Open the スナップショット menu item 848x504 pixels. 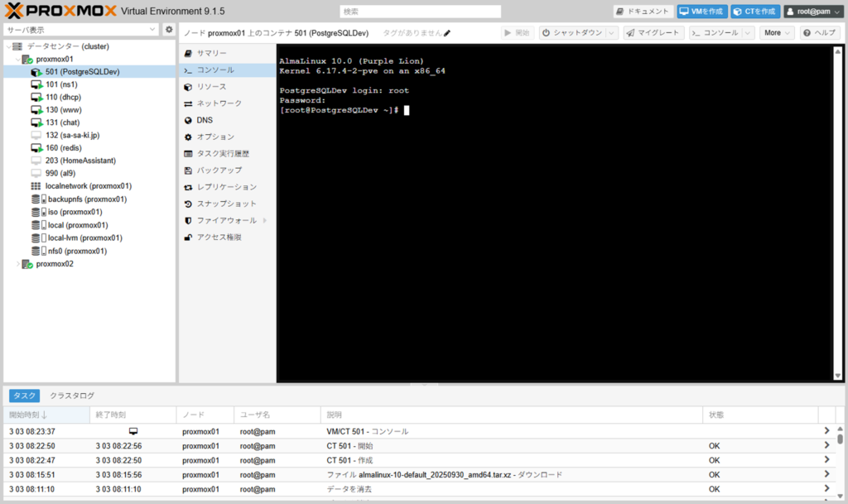click(226, 204)
